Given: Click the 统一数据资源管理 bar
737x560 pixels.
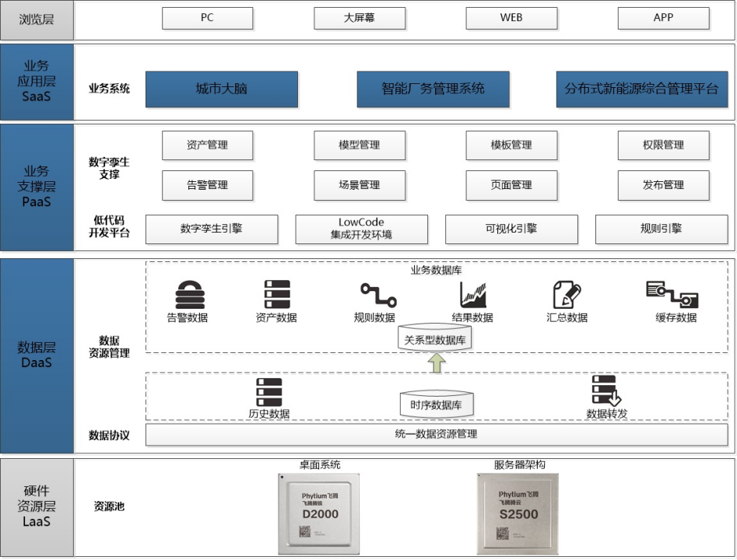Looking at the screenshot, I should (x=436, y=434).
